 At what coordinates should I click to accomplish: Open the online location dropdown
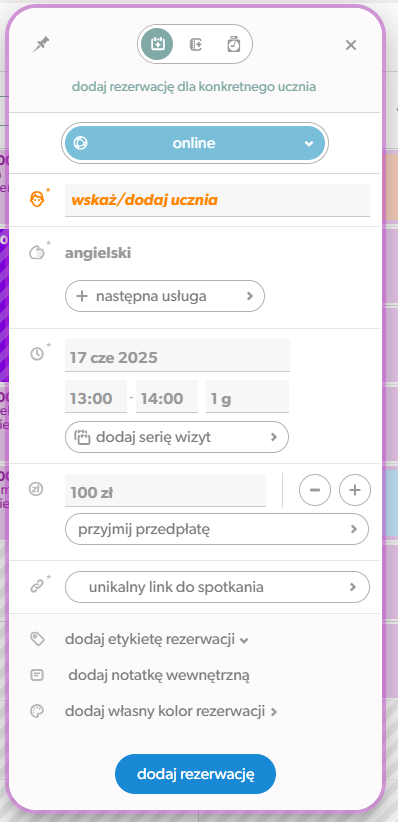(x=195, y=143)
